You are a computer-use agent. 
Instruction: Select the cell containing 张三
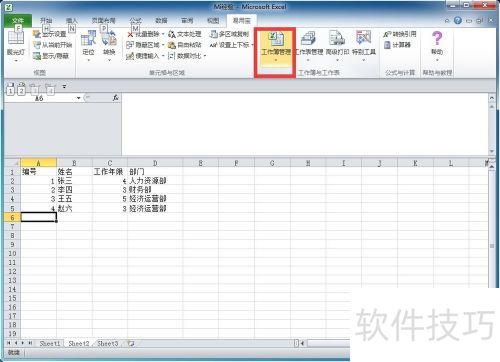click(x=74, y=181)
